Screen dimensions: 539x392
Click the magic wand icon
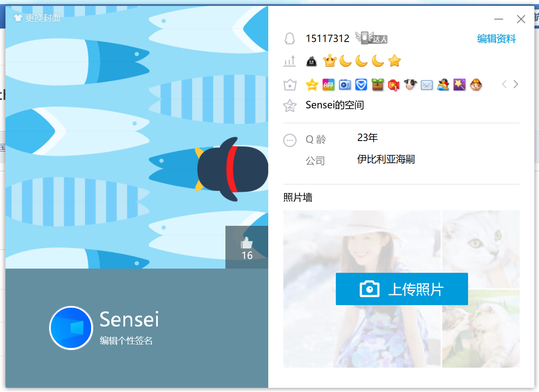click(459, 84)
